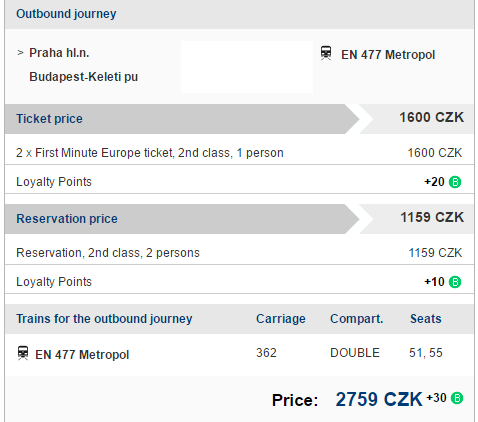
Task: Open EN 477 Metropol link at top
Action: coord(388,55)
